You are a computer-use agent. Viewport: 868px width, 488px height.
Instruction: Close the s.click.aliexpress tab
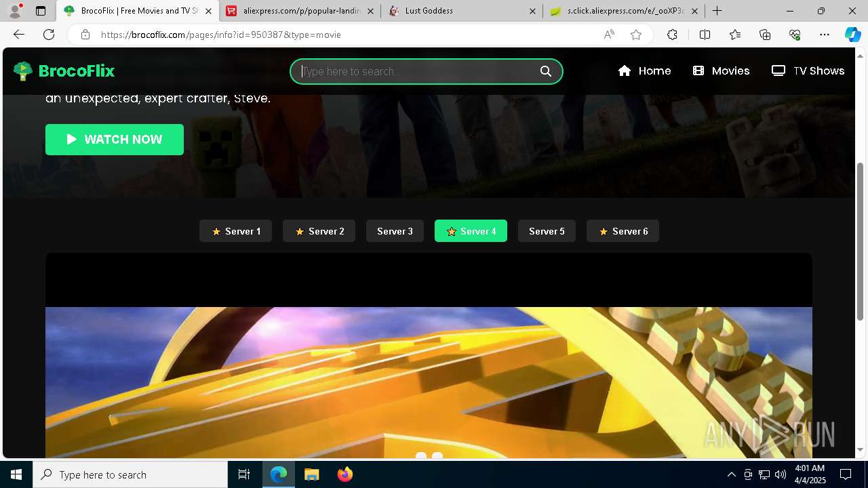click(x=694, y=11)
